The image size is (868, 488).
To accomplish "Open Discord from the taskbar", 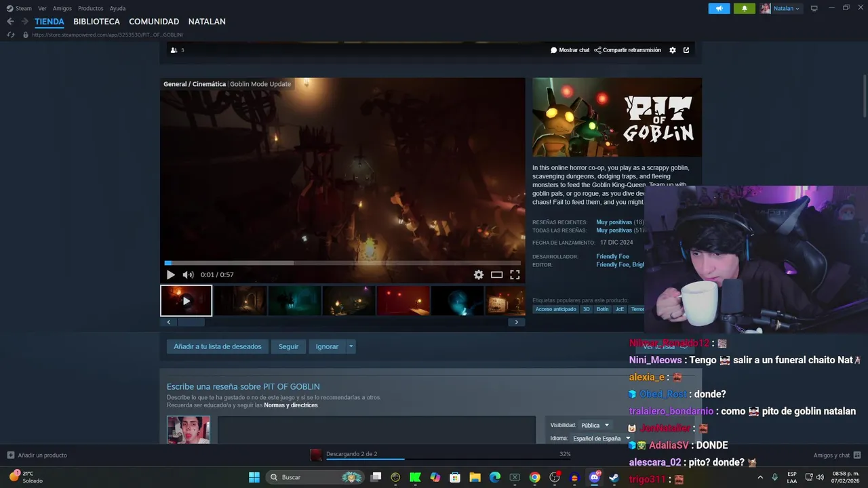I will coord(595,477).
